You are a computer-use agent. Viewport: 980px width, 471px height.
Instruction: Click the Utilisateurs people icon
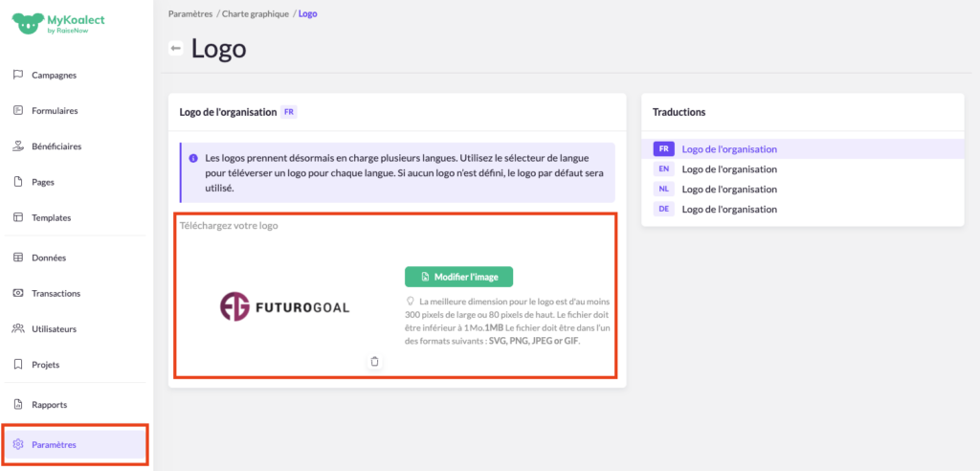(x=17, y=328)
